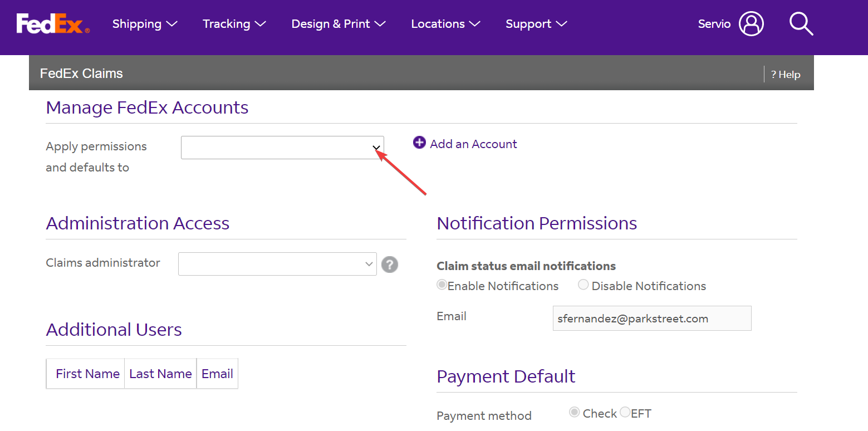The width and height of the screenshot is (868, 431).
Task: Click the Claims administrator help question icon
Action: (x=390, y=264)
